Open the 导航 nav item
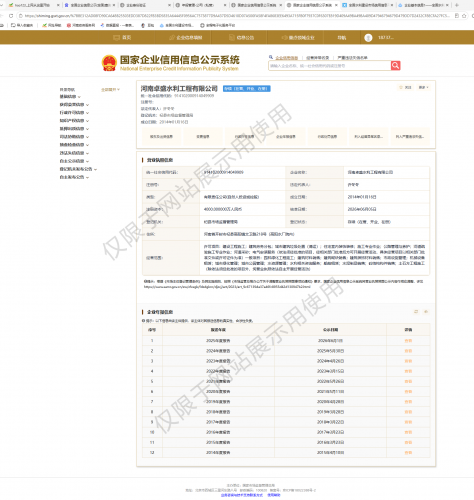Image resolution: width=474 pixels, height=500 pixels. coord(342,38)
